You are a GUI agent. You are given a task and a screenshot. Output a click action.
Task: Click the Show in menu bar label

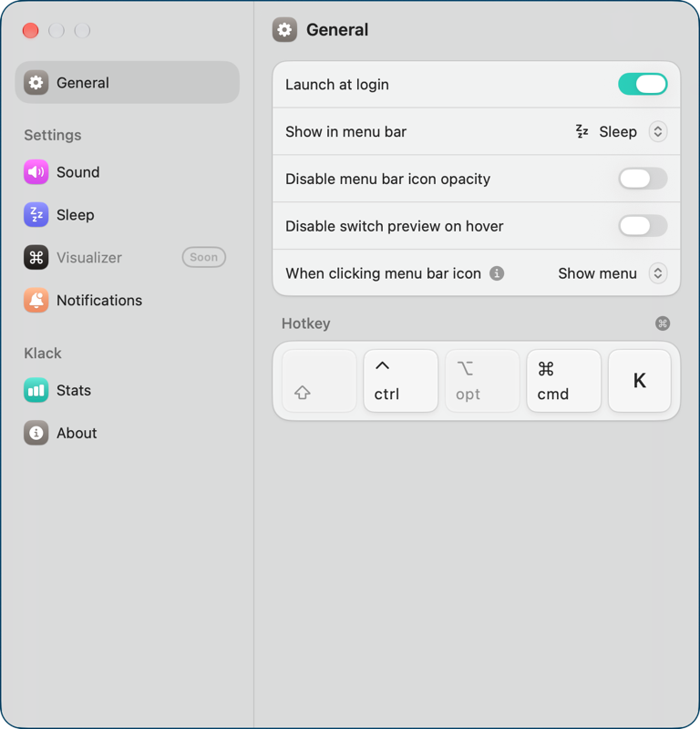pos(346,131)
